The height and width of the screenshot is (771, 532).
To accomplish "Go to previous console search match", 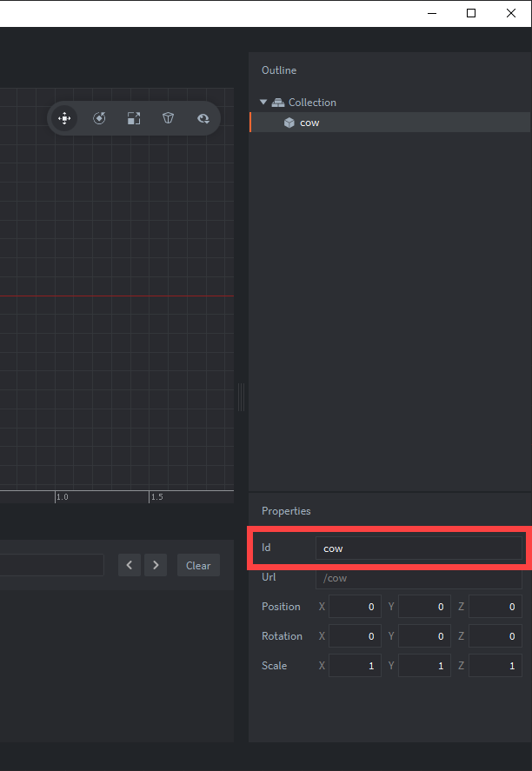I will 130,566.
